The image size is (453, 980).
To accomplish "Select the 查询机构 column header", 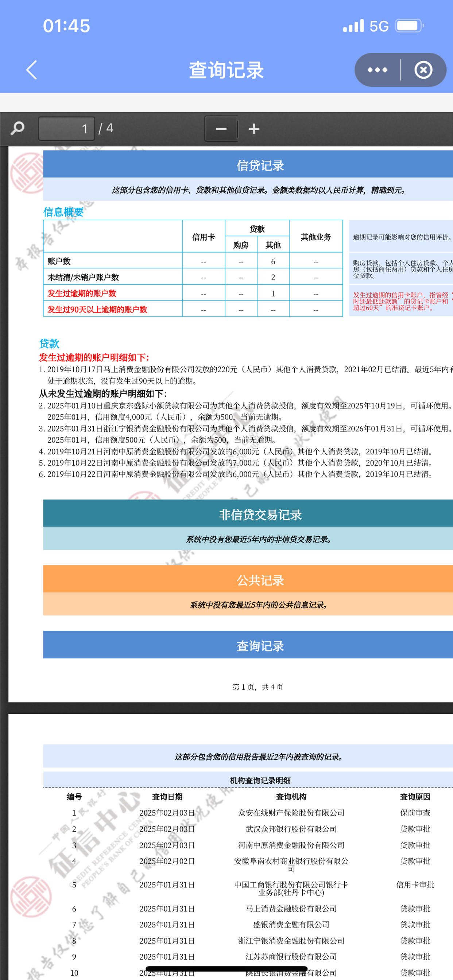I will [291, 797].
